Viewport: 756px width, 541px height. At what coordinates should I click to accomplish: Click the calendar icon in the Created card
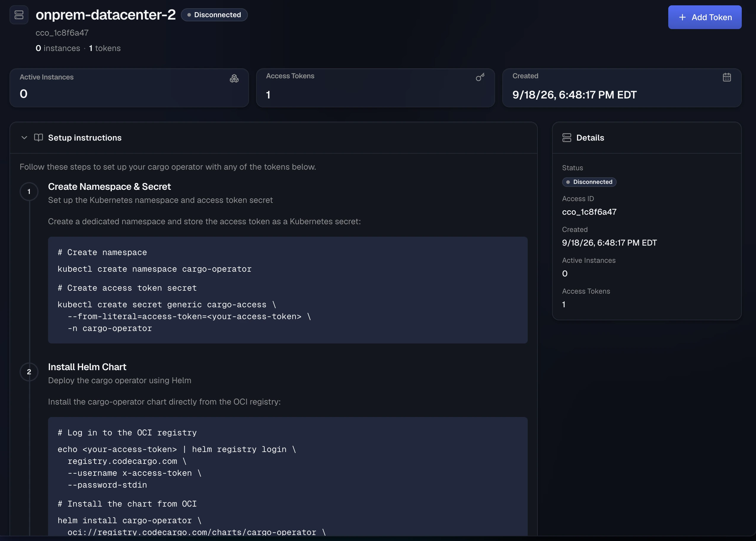pyautogui.click(x=727, y=77)
